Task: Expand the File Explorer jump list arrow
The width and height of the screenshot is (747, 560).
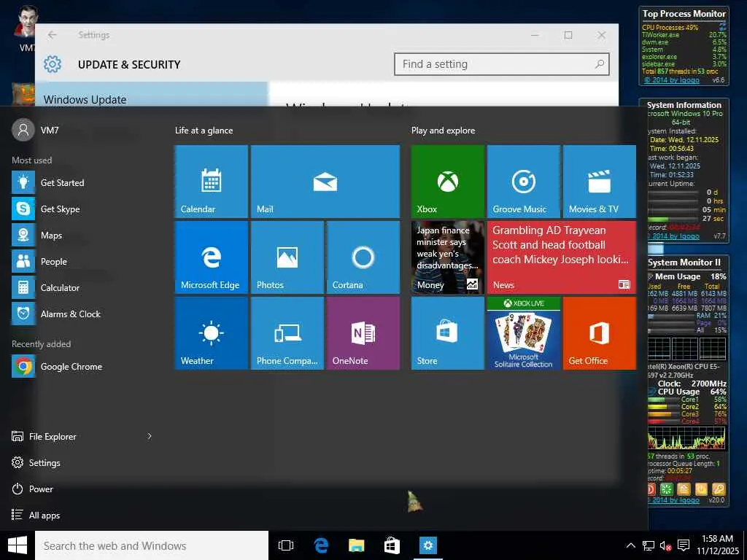Action: coord(149,436)
